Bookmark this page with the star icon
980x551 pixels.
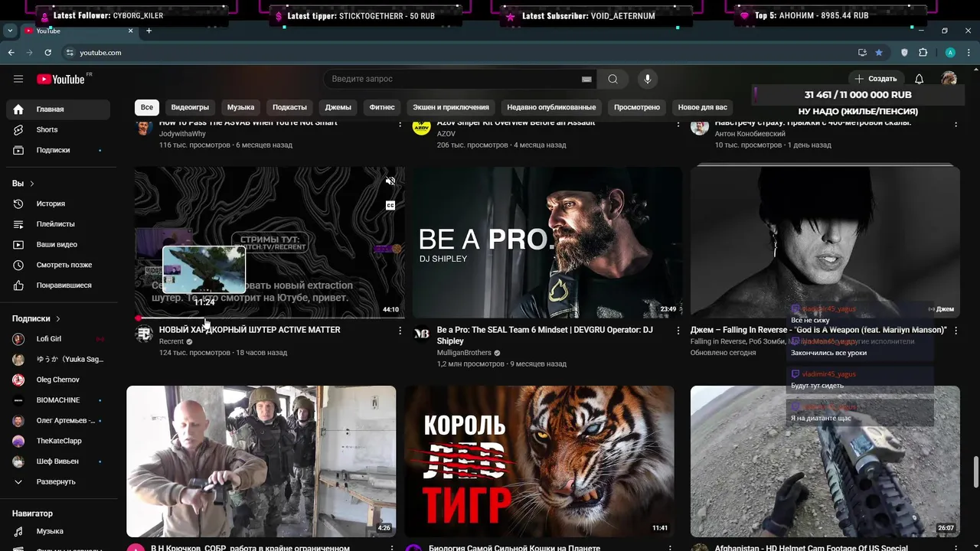tap(879, 53)
